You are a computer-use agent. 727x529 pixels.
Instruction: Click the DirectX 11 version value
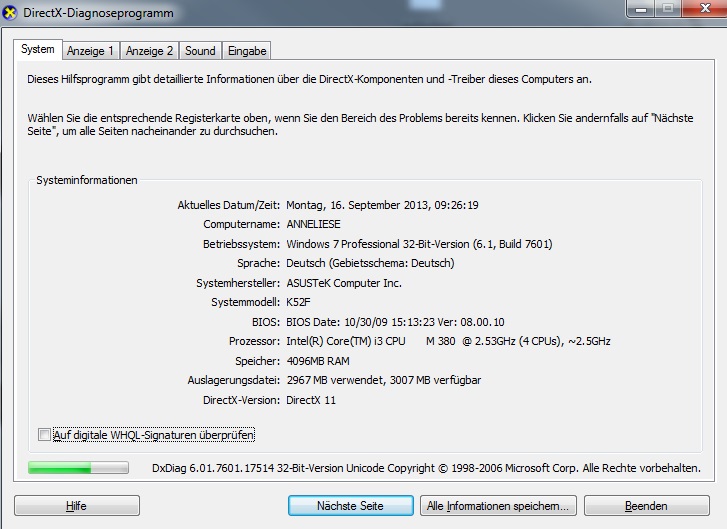click(311, 400)
